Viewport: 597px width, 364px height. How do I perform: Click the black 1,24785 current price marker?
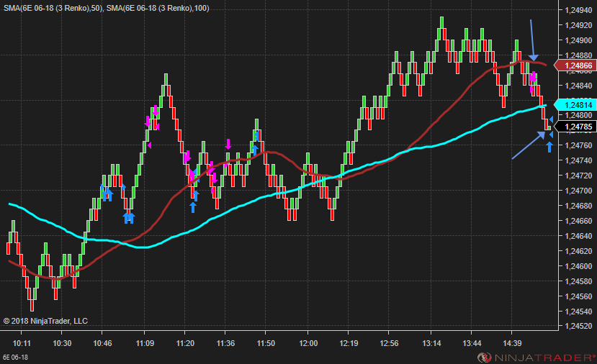click(575, 127)
